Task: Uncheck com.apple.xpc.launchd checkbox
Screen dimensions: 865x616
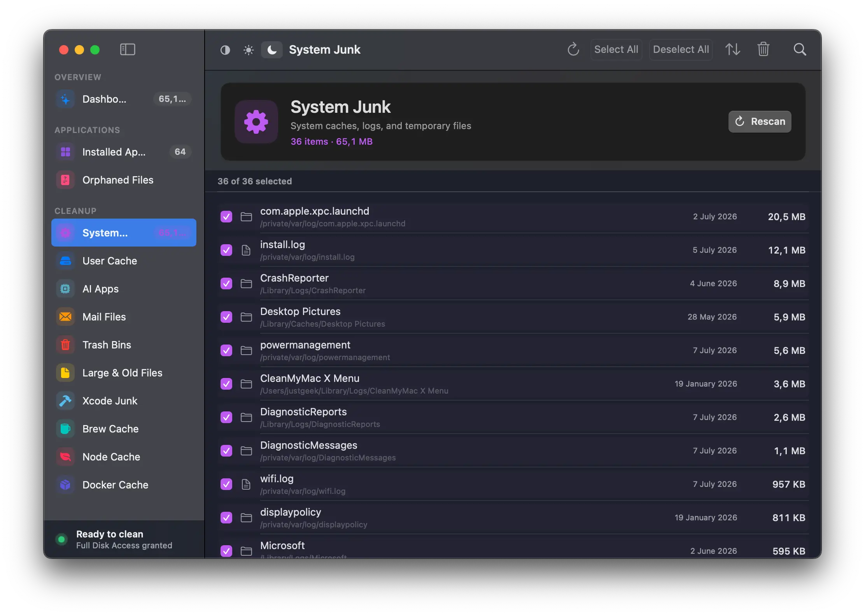Action: click(x=226, y=217)
